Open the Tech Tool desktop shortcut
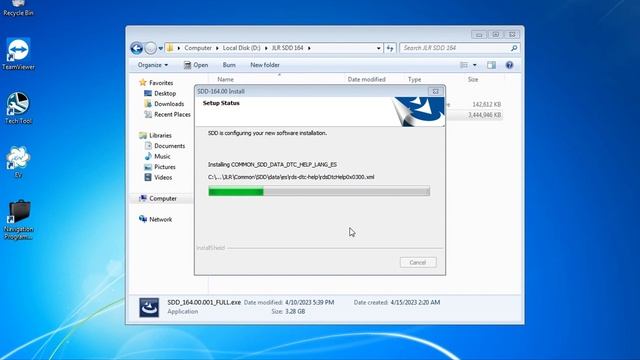 18,108
